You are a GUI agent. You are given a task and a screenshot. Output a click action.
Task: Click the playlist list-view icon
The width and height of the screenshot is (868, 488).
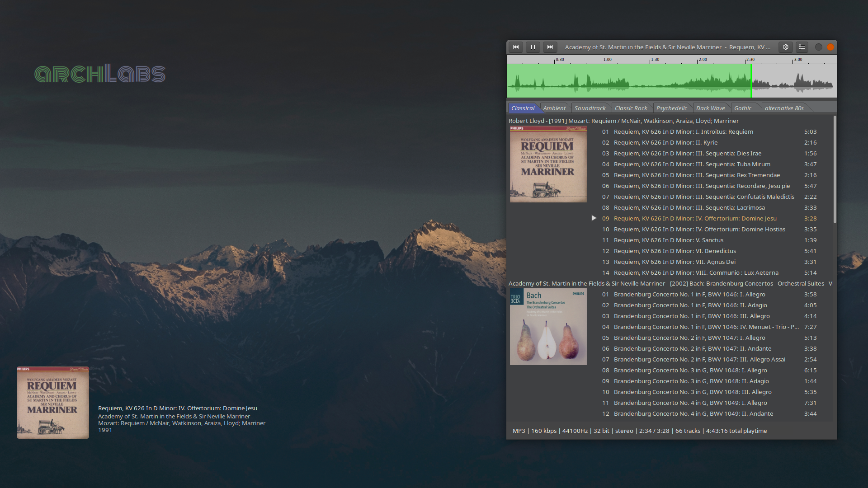(x=802, y=47)
